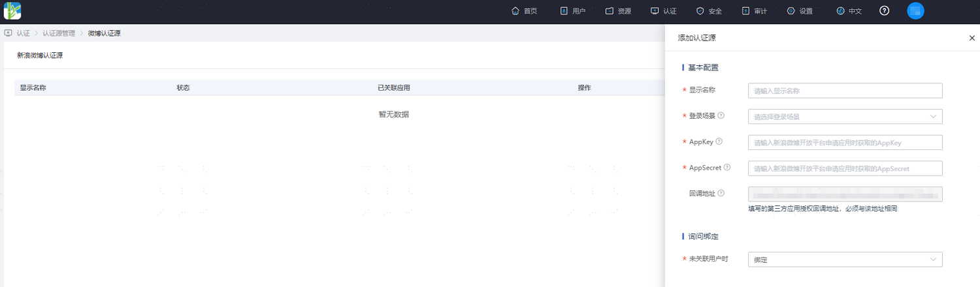Screen dimensions: 980x287
Task: Click the audit icon beside 审计
Action: pos(745,11)
